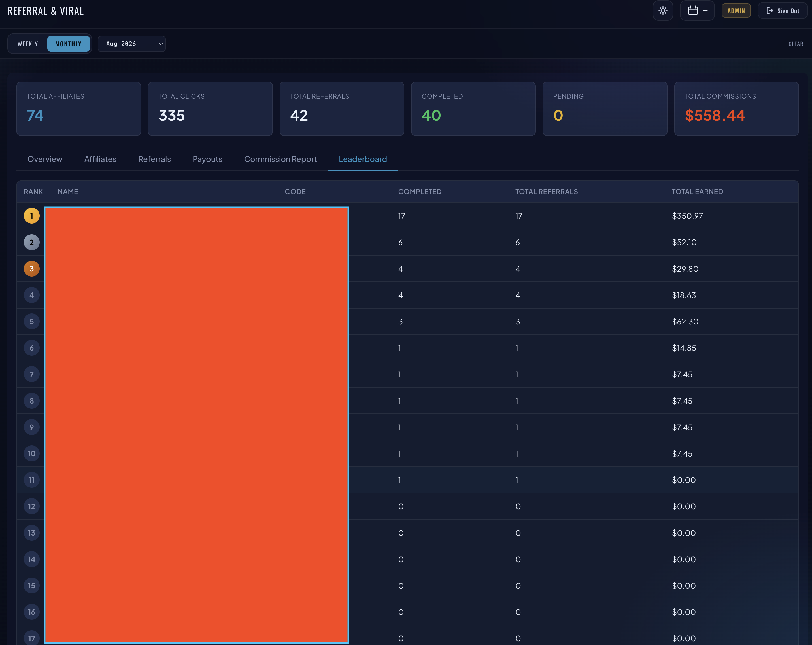Click the Pending 0 card
Screen dimensions: 812x645
(x=605, y=109)
